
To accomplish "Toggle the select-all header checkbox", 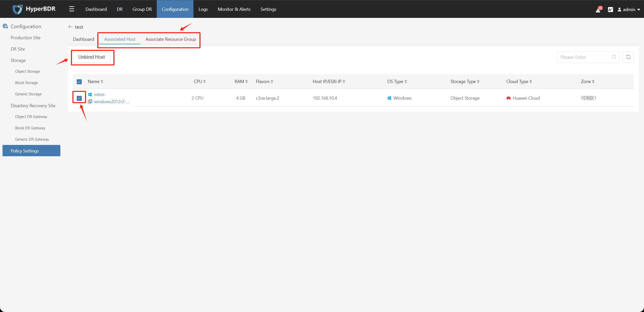I will click(x=79, y=82).
